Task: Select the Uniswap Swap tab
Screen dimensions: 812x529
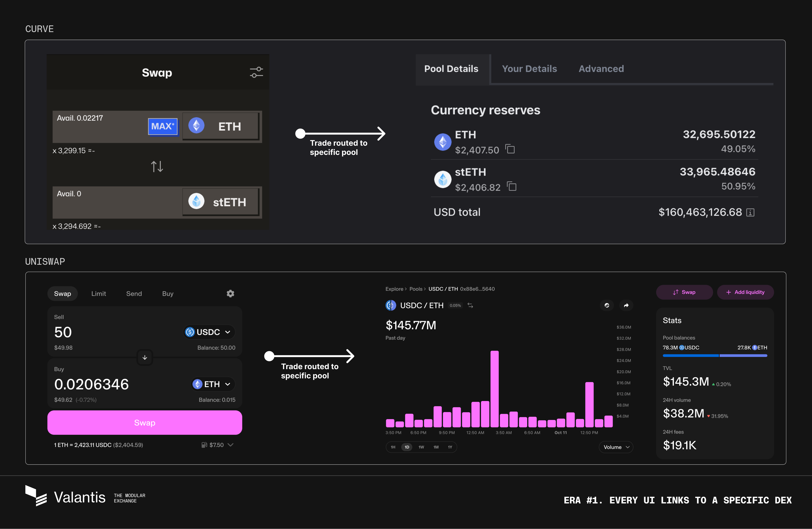Action: (x=63, y=294)
